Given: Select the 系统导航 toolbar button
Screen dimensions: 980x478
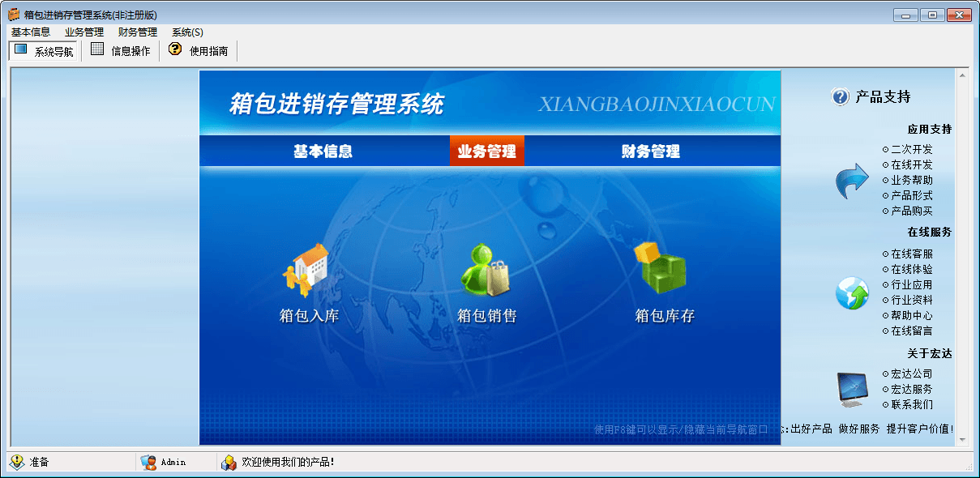Looking at the screenshot, I should click(x=43, y=49).
